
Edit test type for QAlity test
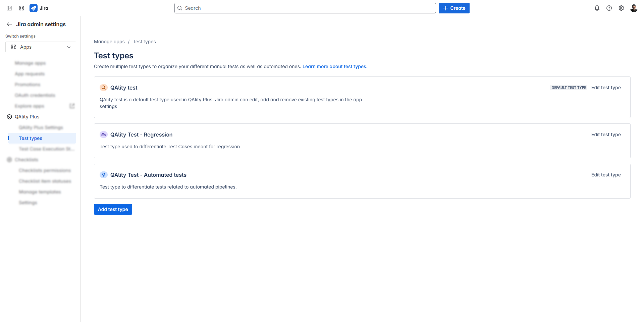(x=606, y=88)
